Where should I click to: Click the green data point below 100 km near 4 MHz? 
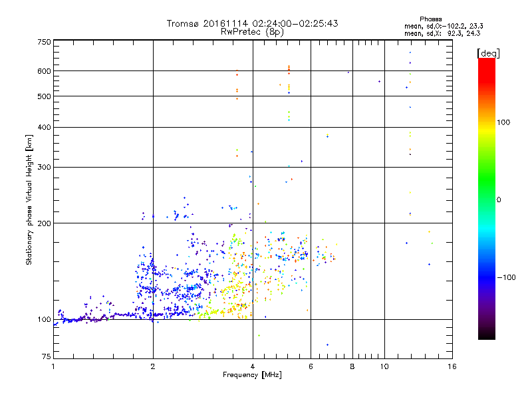pos(259,336)
